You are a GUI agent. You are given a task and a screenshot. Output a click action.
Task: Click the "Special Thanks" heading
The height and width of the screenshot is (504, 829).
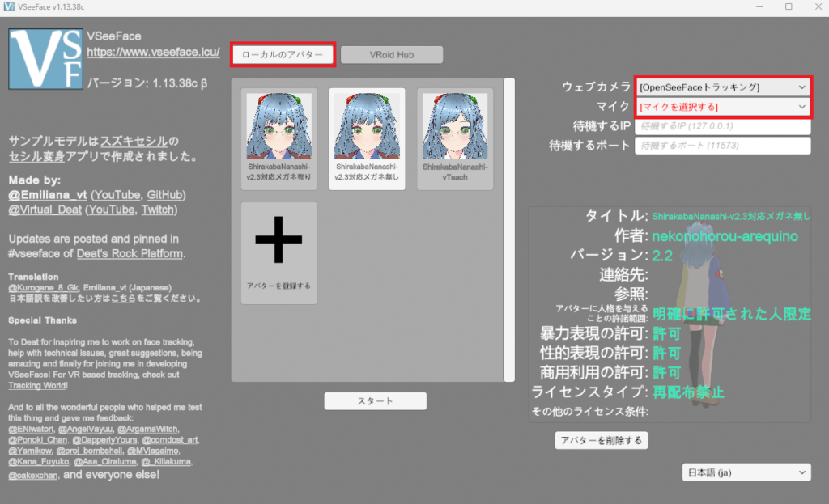(42, 320)
